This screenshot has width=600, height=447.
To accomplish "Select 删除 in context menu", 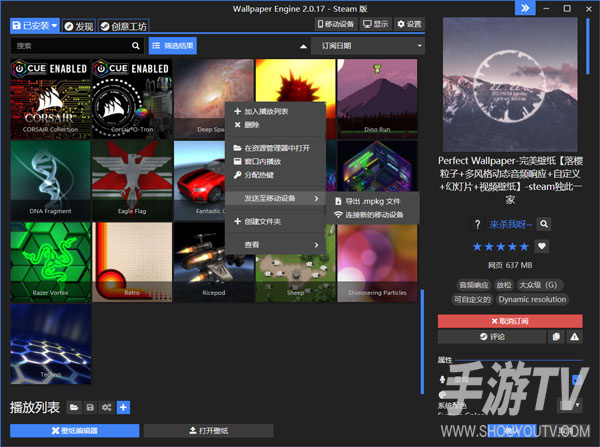I will (275, 125).
